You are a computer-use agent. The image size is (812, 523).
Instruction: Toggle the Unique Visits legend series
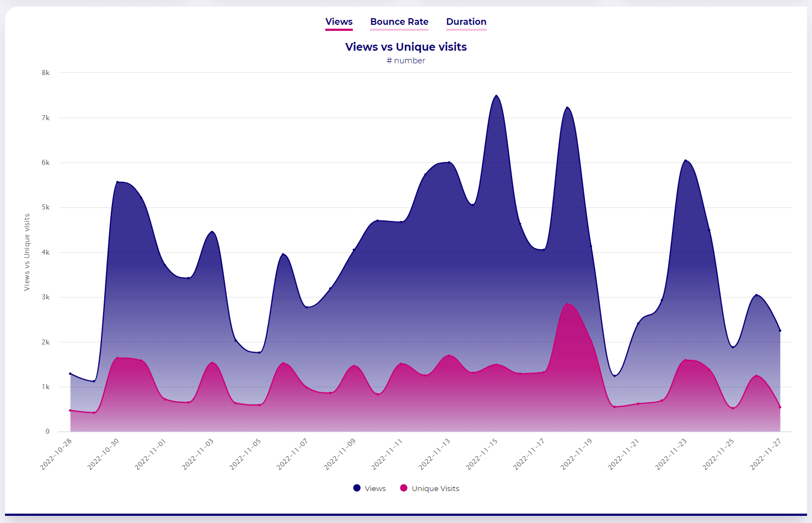[x=429, y=488]
